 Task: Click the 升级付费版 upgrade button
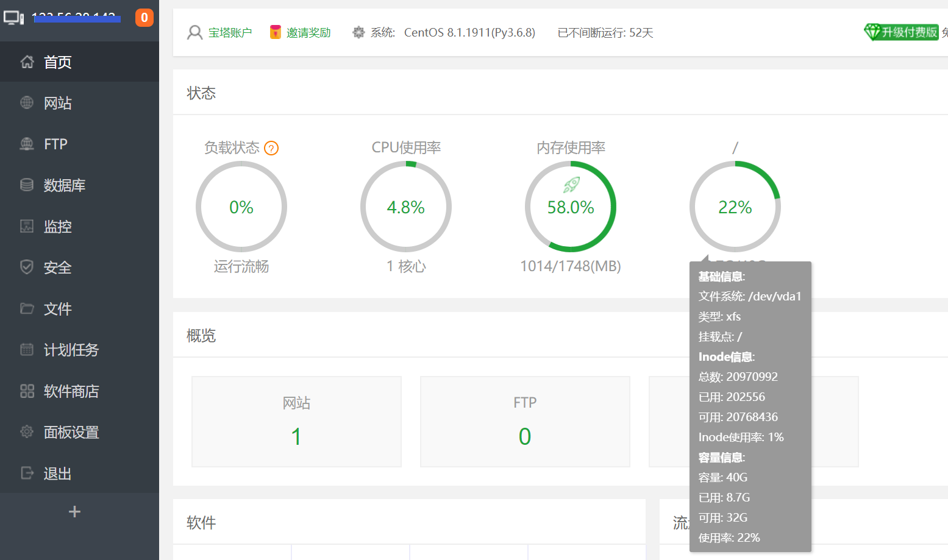coord(902,32)
